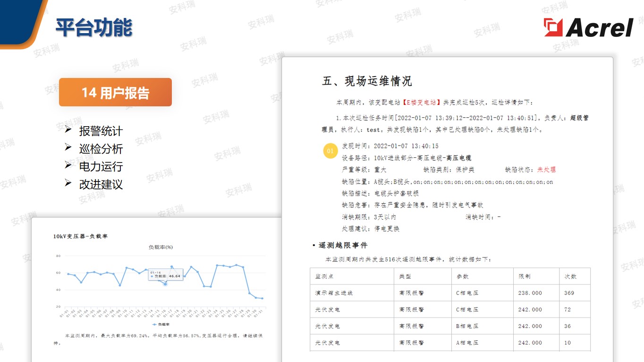Click the yellow 01 defect number badge

pyautogui.click(x=330, y=151)
